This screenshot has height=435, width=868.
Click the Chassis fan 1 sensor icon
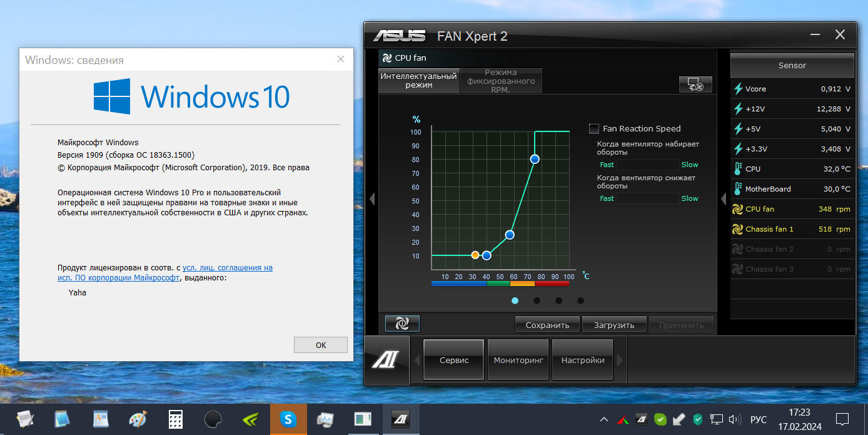coord(738,229)
